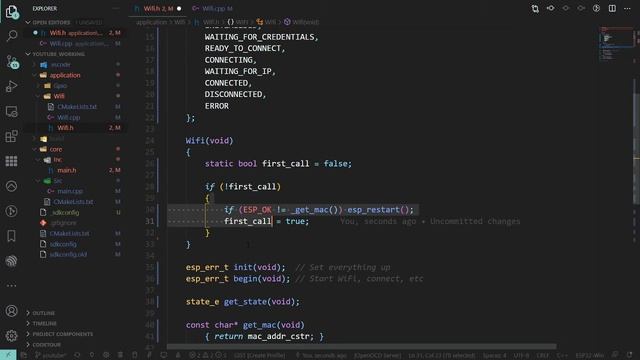Place cursor on esp_restart() in line 30
Viewport: 640px width, 360px height.
click(x=380, y=210)
